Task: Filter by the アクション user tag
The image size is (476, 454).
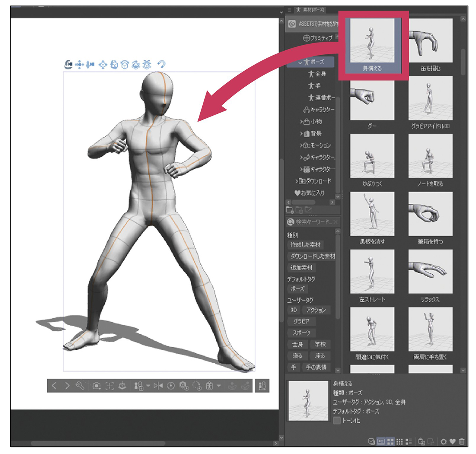Action: 316,310
